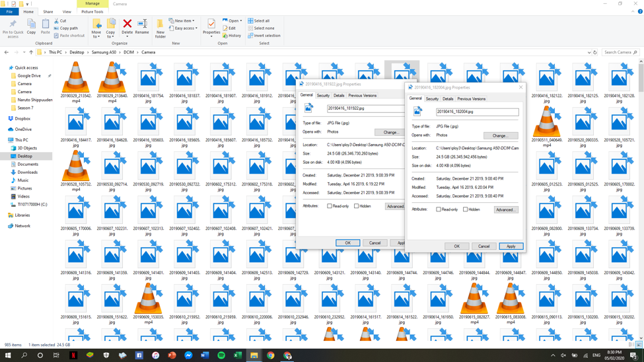Select video file 20190329_213542.mp4

75,82
